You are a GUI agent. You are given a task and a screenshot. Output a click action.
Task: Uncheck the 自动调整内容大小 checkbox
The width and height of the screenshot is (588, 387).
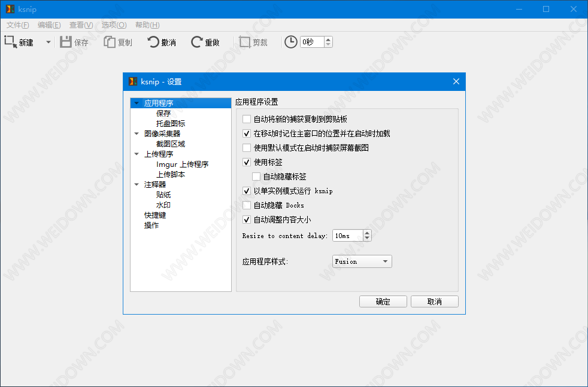pyautogui.click(x=247, y=220)
